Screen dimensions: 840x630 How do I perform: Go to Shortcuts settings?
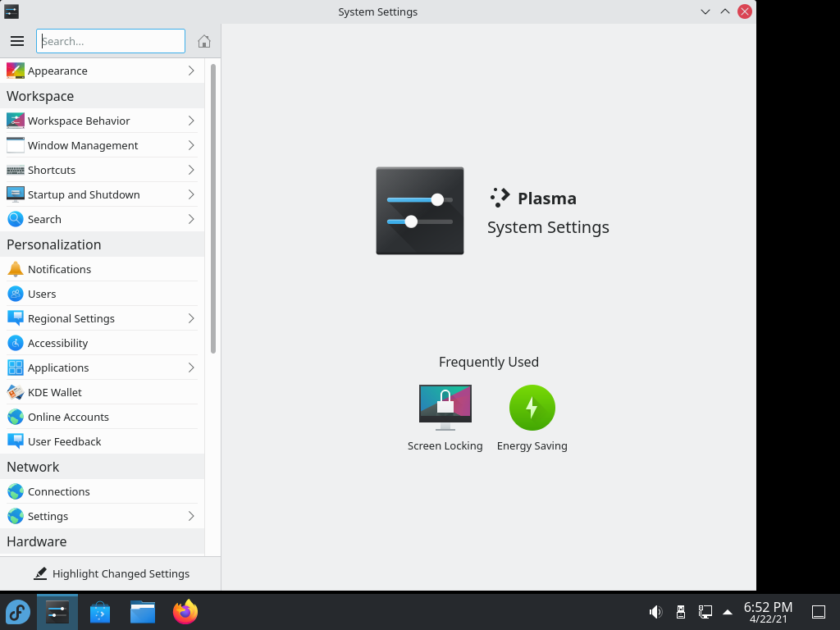(102, 170)
